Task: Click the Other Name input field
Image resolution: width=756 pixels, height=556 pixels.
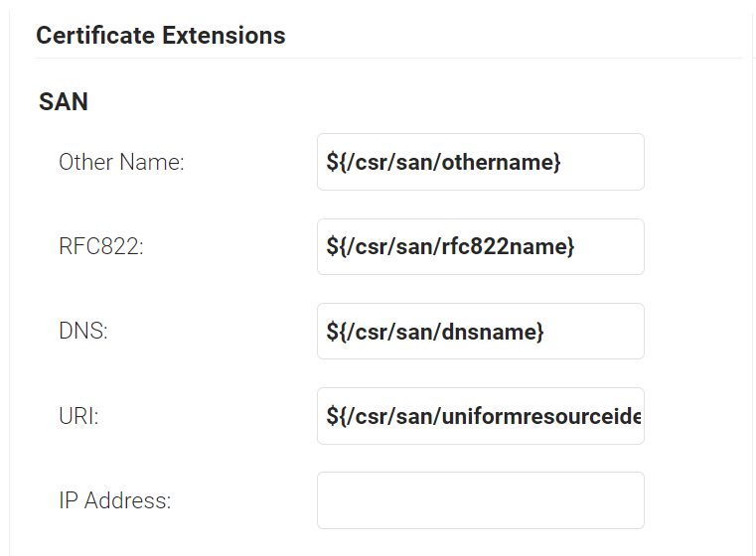Action: [x=480, y=162]
